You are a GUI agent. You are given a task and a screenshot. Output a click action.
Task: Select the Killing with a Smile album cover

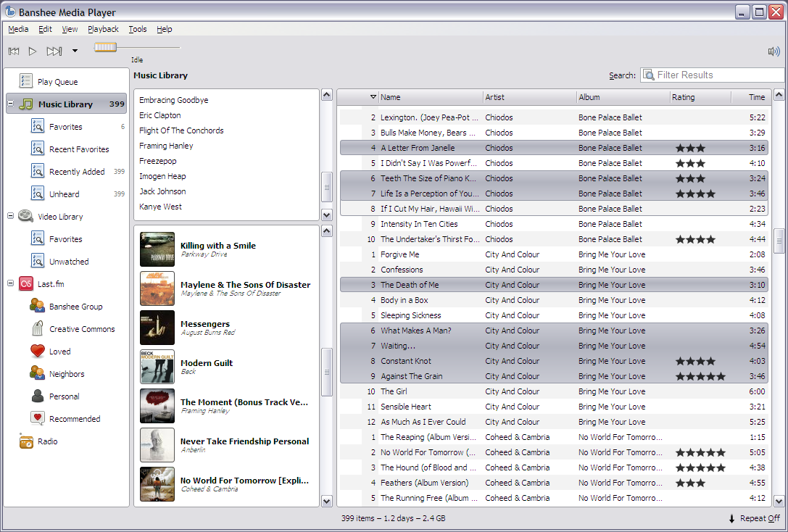click(x=157, y=249)
